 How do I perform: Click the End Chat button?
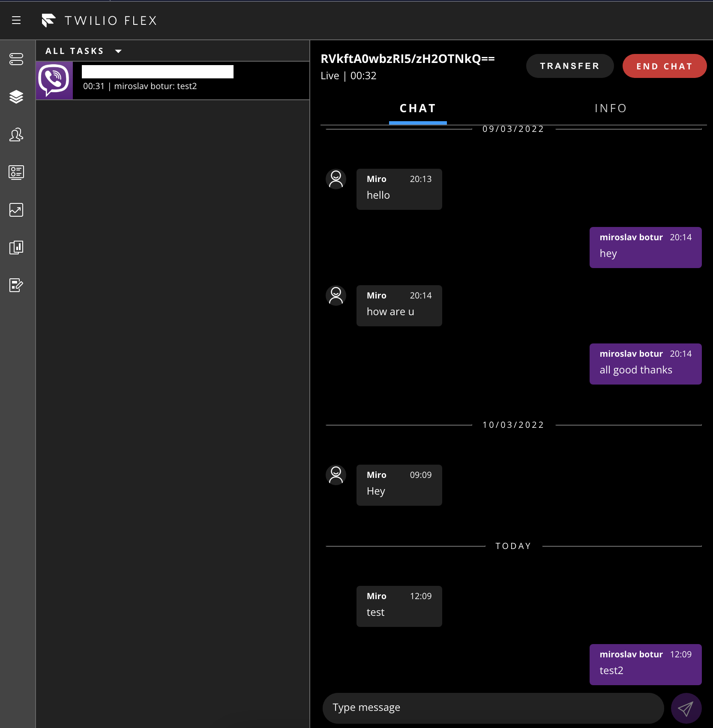[665, 66]
